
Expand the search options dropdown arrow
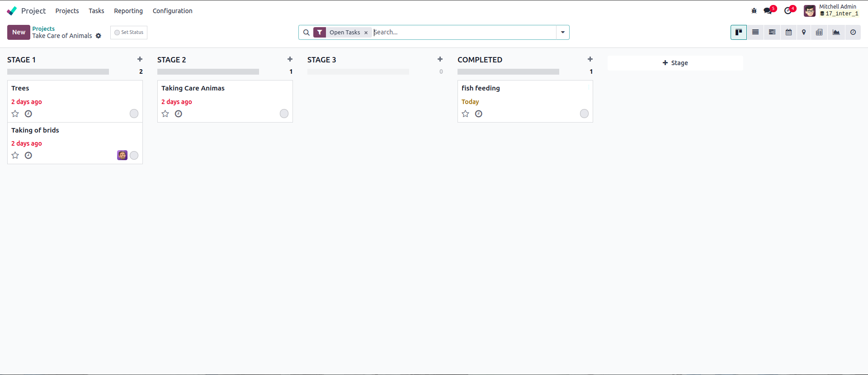click(x=563, y=32)
